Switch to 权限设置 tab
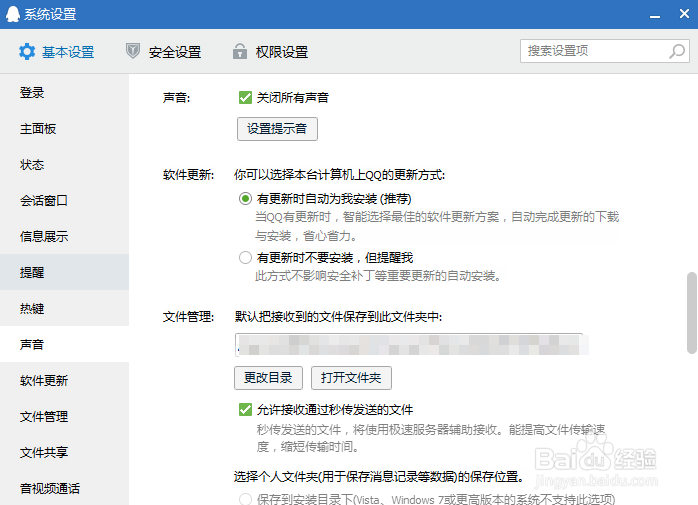This screenshot has height=505, width=698. click(x=270, y=52)
